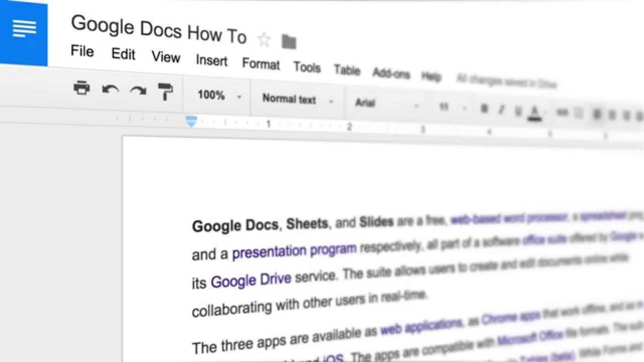Image resolution: width=644 pixels, height=362 pixels.
Task: Open the Arial font dropdown
Action: coord(387,104)
